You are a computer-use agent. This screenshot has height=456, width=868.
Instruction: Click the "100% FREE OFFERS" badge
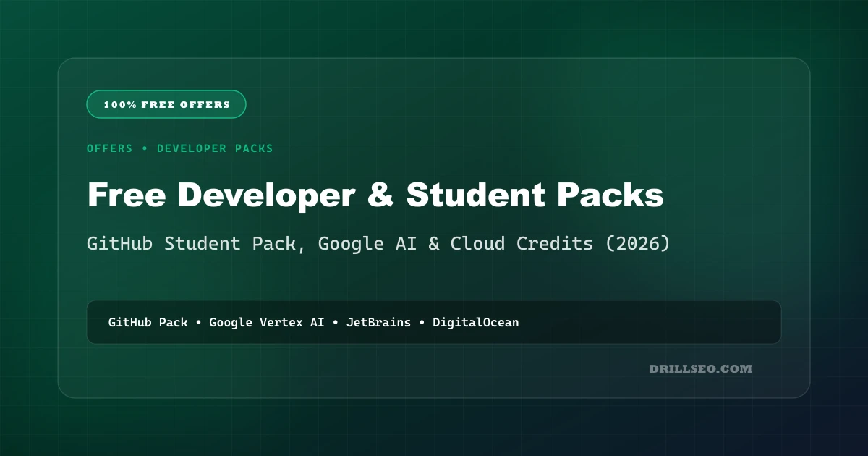[166, 104]
